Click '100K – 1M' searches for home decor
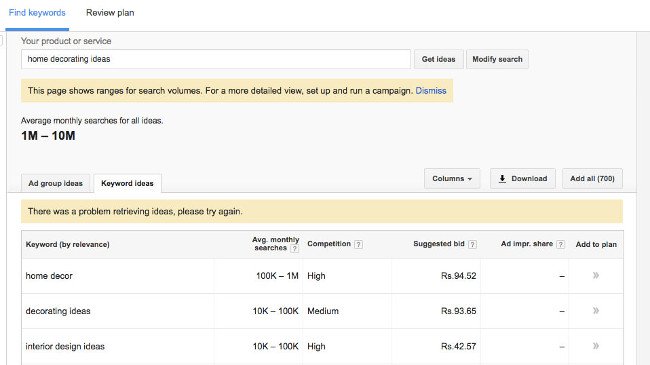This screenshot has width=650, height=365. click(277, 276)
